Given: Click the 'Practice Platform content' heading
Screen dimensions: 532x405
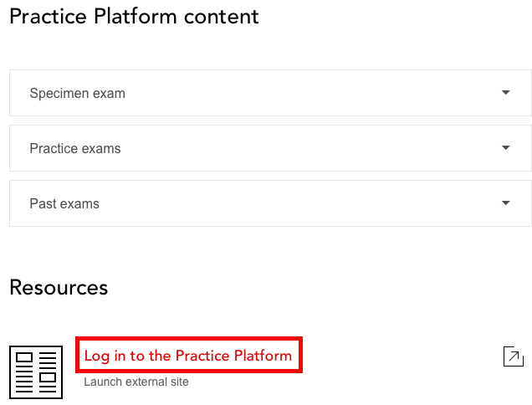Looking at the screenshot, I should click(134, 17).
